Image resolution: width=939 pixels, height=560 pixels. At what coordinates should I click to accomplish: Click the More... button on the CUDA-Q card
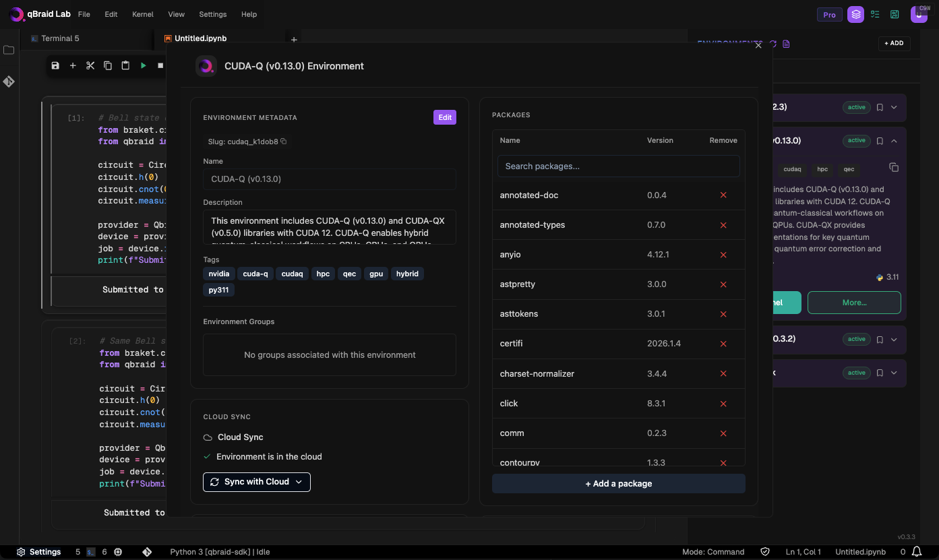click(x=854, y=303)
